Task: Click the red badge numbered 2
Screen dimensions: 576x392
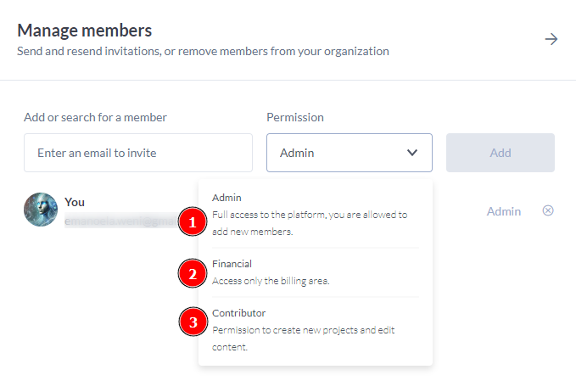Action: (193, 273)
